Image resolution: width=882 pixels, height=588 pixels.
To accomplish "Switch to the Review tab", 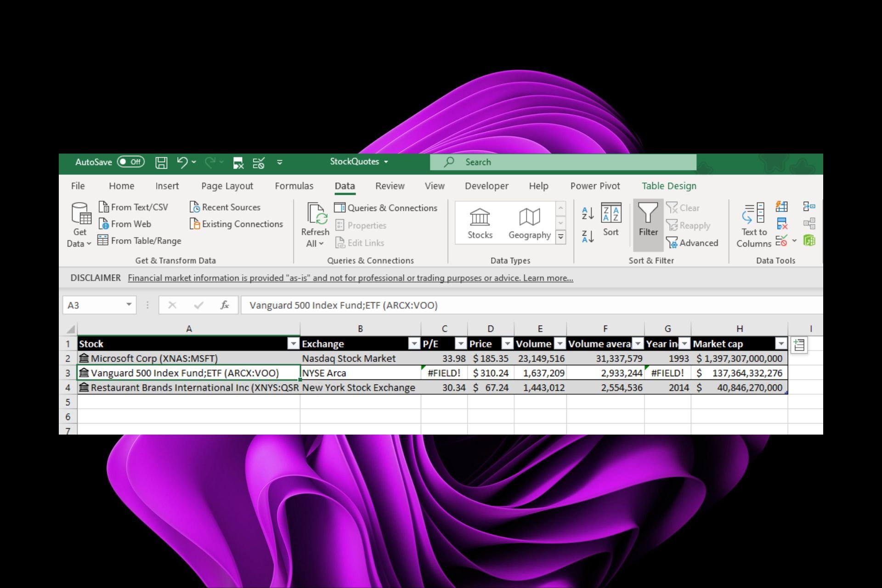I will pos(390,186).
